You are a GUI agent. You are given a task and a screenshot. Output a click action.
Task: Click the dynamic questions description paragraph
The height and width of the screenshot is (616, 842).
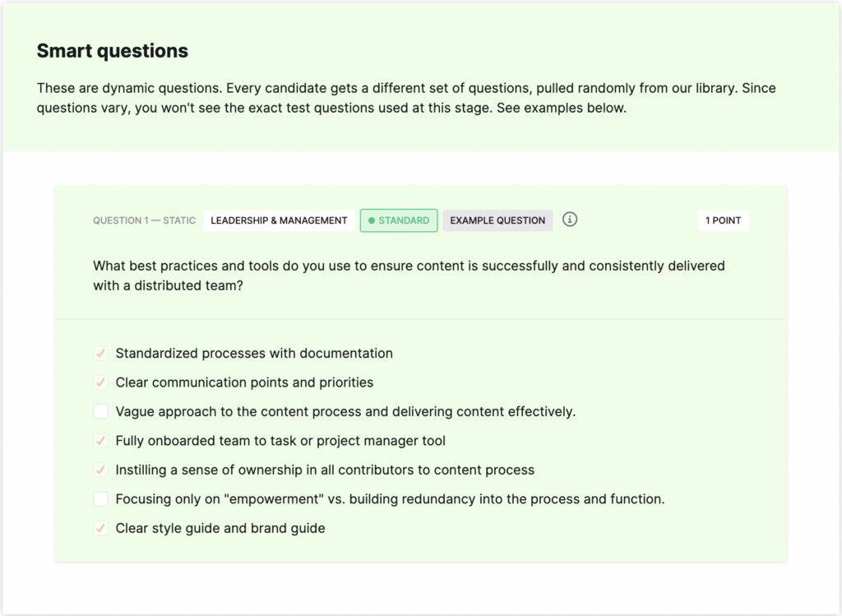point(405,98)
